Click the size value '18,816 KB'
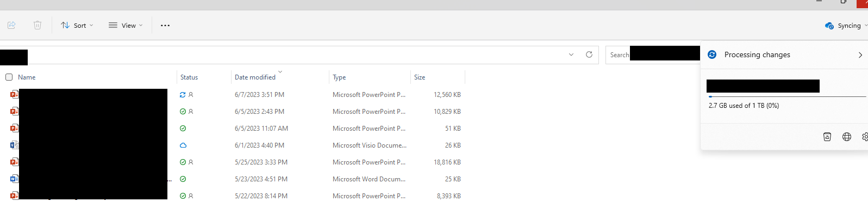 (x=447, y=162)
